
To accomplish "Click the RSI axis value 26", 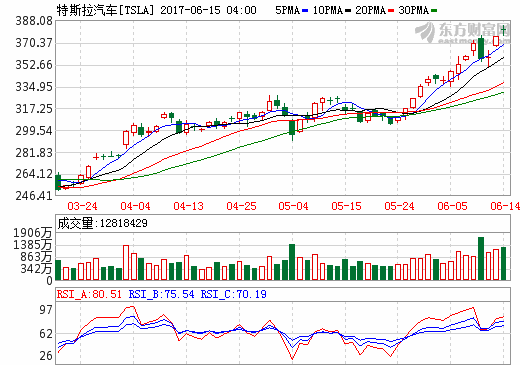I will [x=46, y=356].
